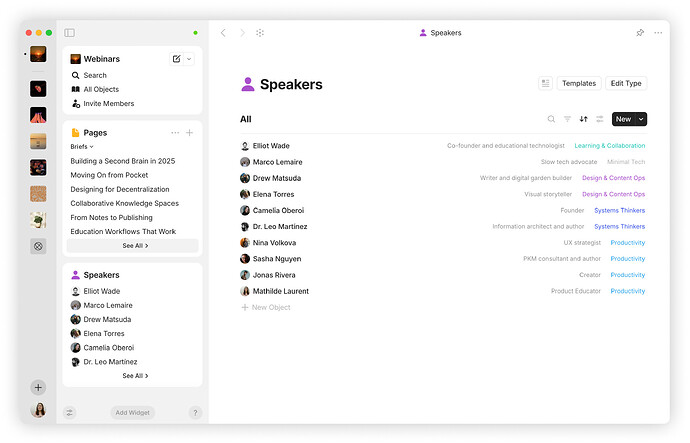Viewport: 690px width, 443px height.
Task: Open the crossed-circle icon in space rail
Action: 38,246
